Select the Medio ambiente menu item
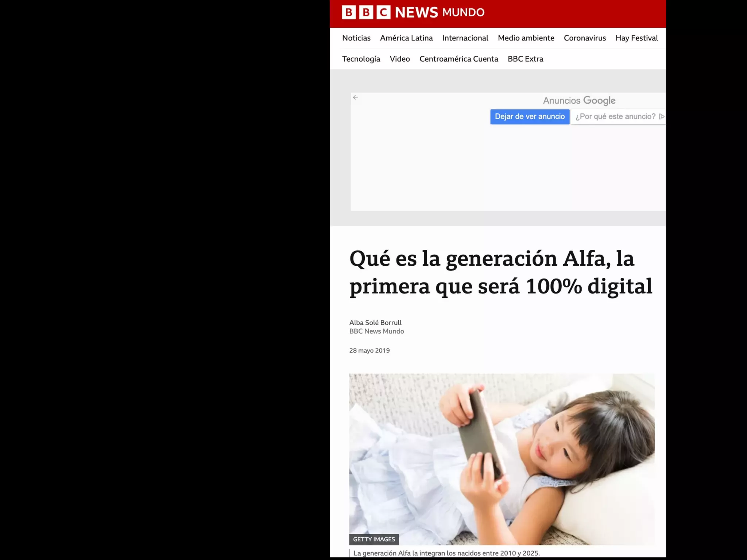 pos(526,38)
